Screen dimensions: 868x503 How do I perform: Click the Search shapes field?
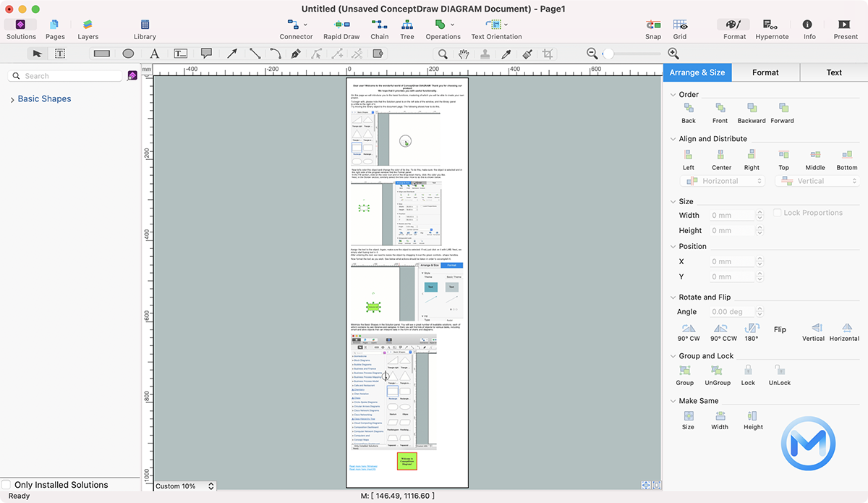tap(67, 75)
